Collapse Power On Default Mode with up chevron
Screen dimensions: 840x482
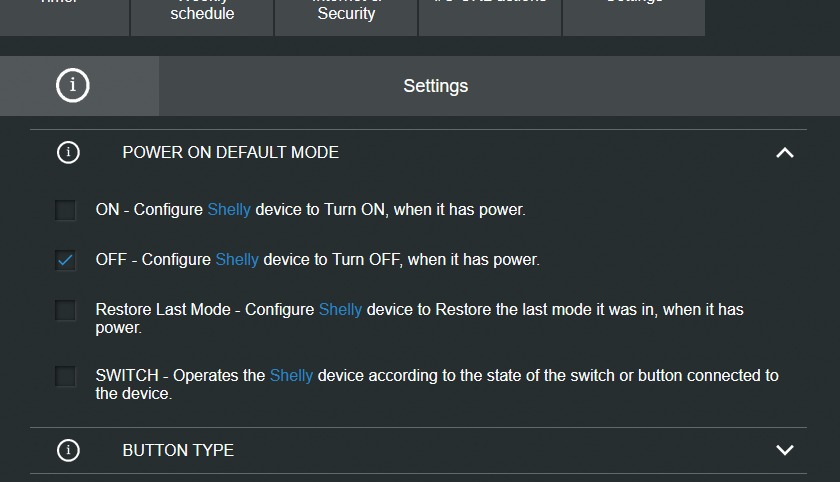pos(785,153)
